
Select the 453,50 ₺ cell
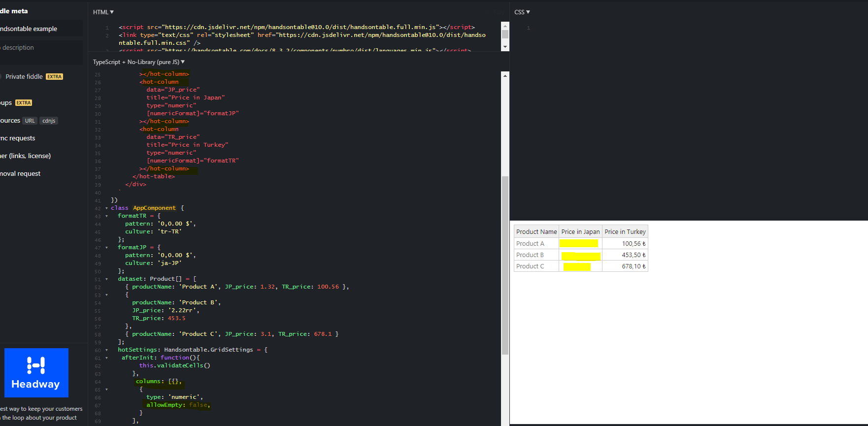click(x=625, y=255)
